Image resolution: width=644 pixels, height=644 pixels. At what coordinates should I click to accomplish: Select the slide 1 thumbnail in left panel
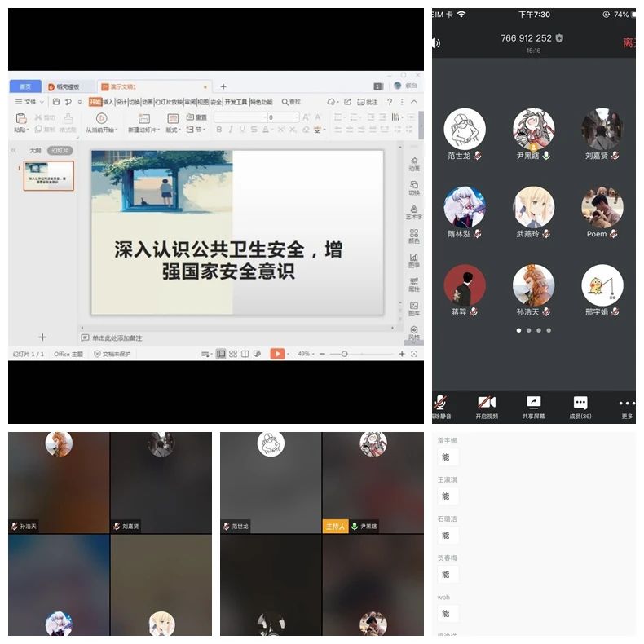(49, 175)
